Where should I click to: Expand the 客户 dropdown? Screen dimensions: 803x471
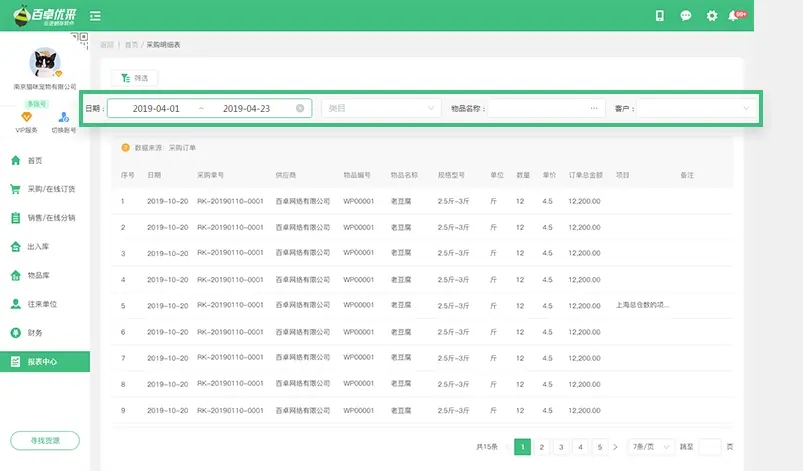pos(697,108)
